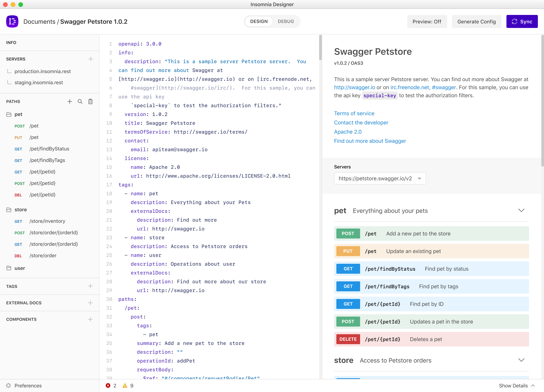Open Find out more about Swagger
This screenshot has height=392, width=544.
click(x=370, y=141)
